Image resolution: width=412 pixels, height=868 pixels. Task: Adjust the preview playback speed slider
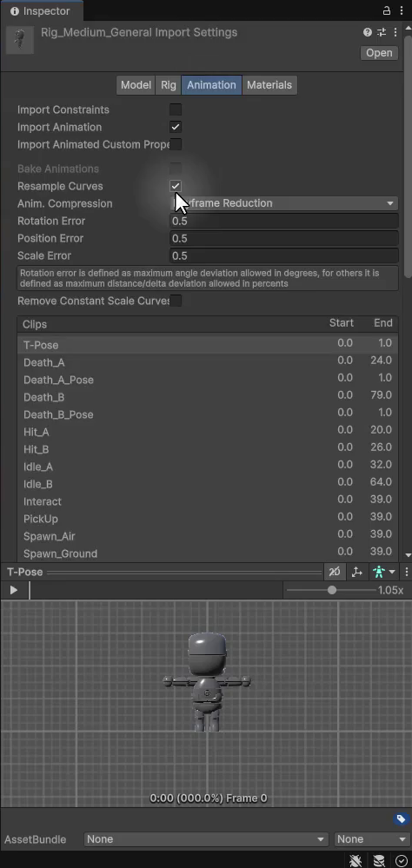coord(331,590)
